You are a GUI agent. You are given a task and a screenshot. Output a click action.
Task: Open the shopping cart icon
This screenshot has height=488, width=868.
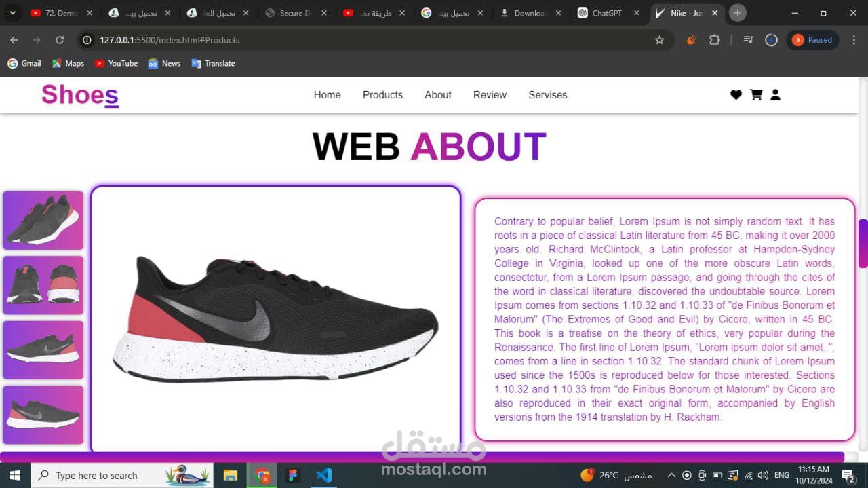756,95
